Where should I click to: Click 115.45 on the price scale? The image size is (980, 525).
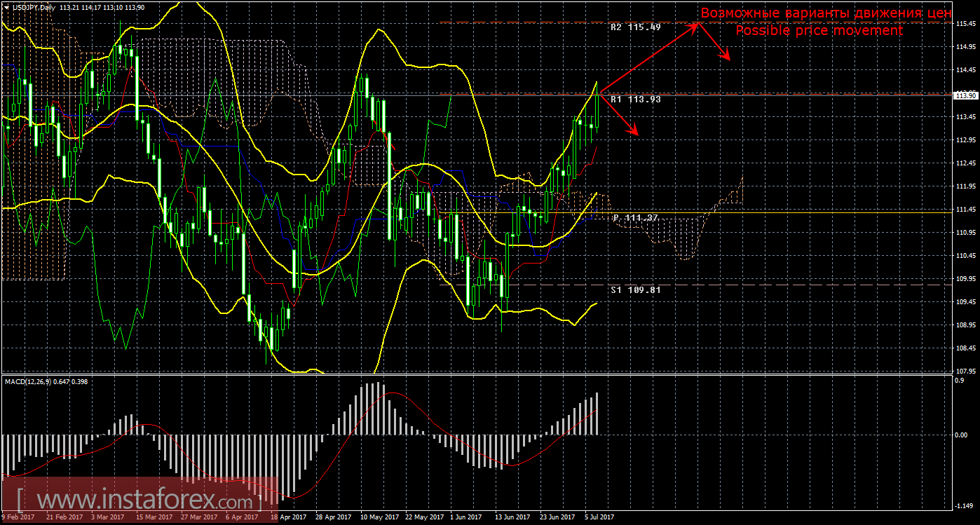[966, 24]
